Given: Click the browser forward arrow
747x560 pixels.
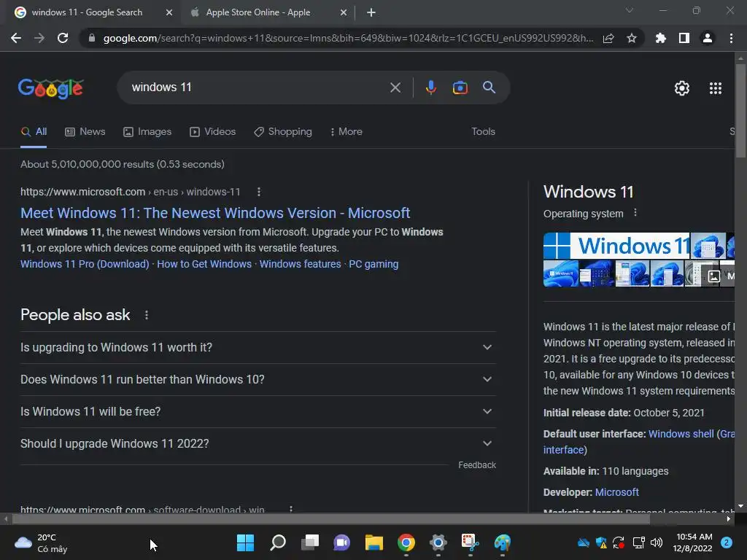Looking at the screenshot, I should click(39, 38).
